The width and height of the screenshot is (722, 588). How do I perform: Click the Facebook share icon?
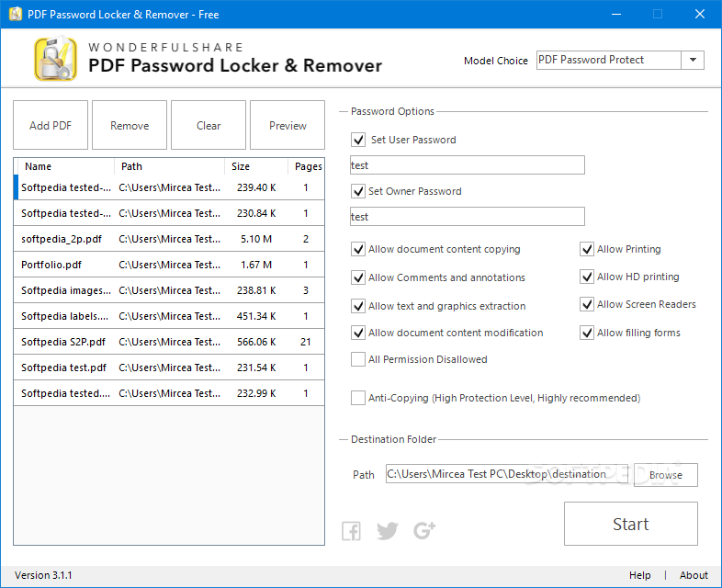click(x=351, y=531)
